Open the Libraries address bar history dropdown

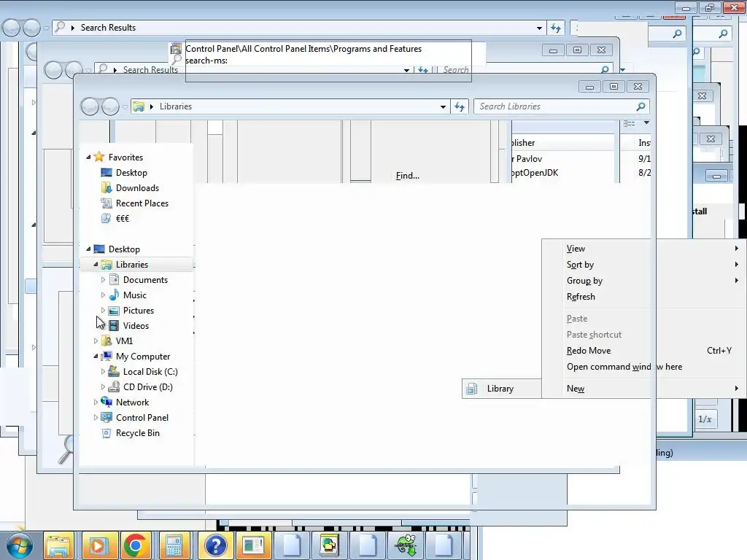tap(443, 106)
